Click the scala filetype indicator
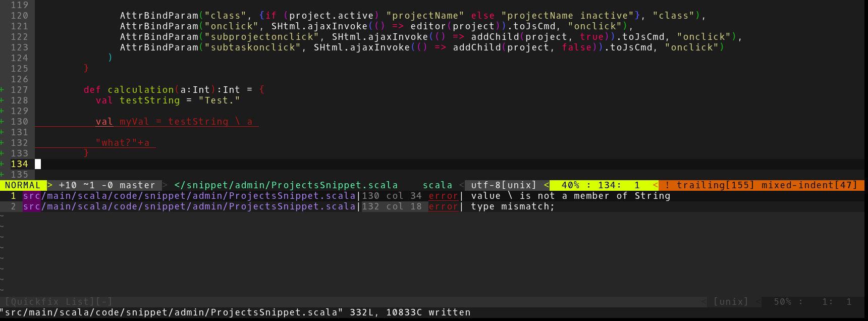Screen dimensions: 868x321 click(x=438, y=185)
